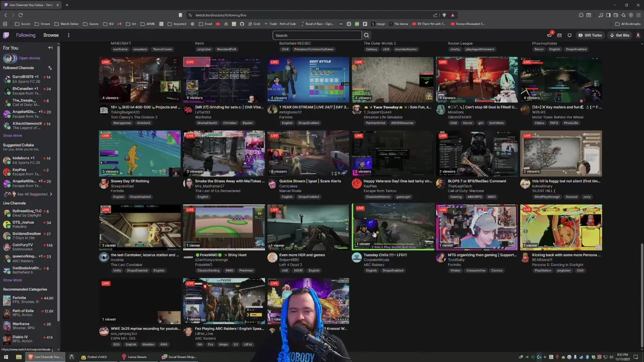This screenshot has height=362, width=644.
Task: Click the Twitch logo home icon
Action: pyautogui.click(x=6, y=35)
